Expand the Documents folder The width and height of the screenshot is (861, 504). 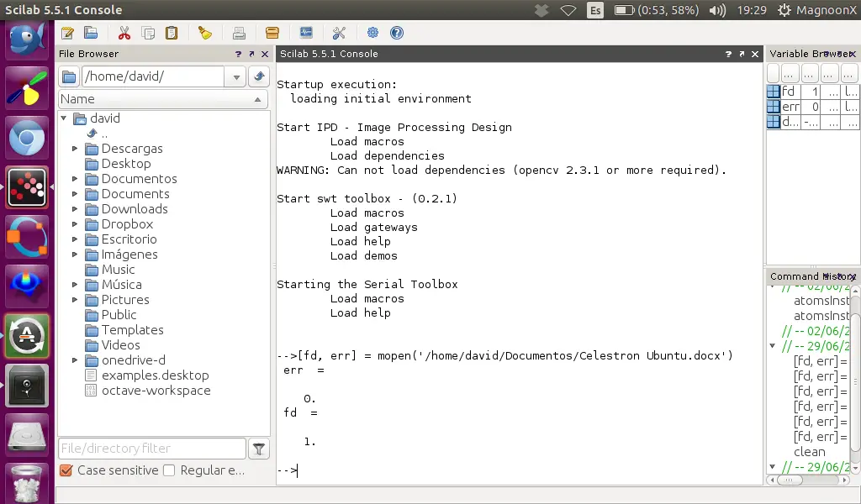(x=75, y=194)
